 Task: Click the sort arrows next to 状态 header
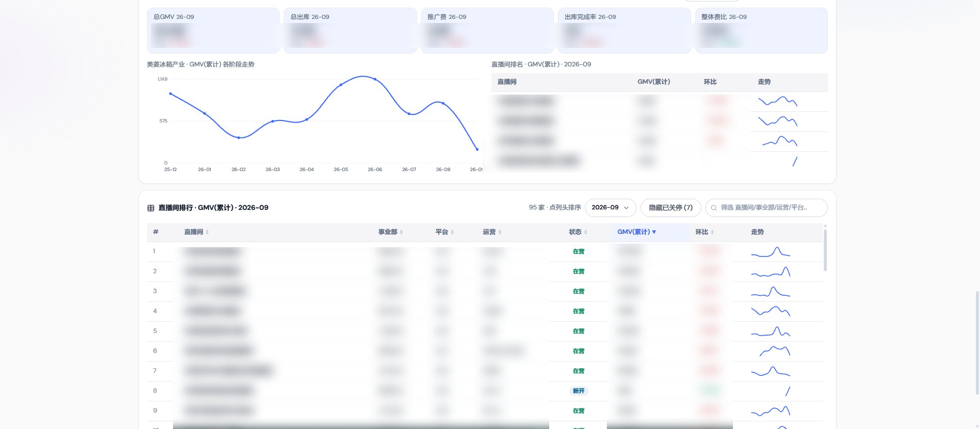tap(585, 232)
